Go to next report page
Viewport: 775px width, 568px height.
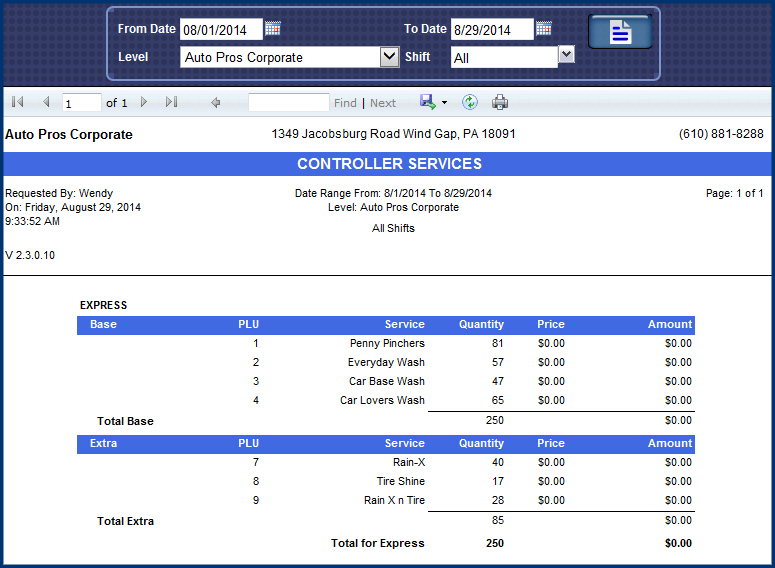(144, 102)
